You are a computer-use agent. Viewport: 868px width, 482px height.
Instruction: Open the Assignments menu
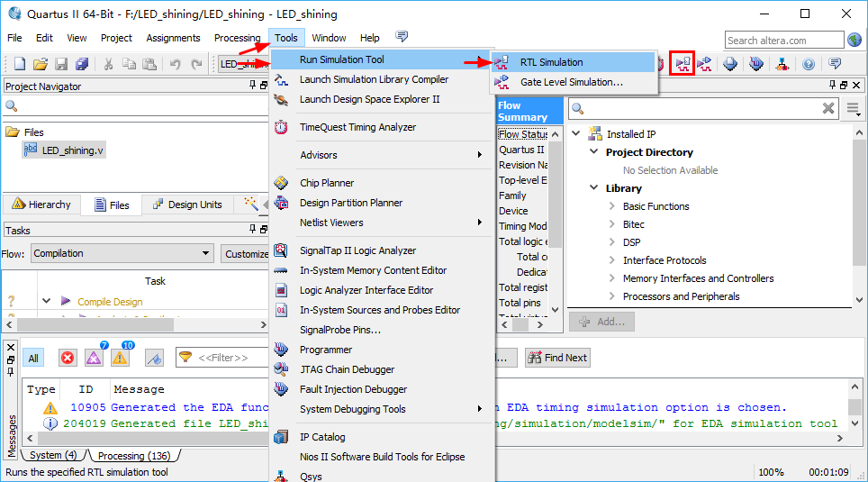click(x=173, y=38)
